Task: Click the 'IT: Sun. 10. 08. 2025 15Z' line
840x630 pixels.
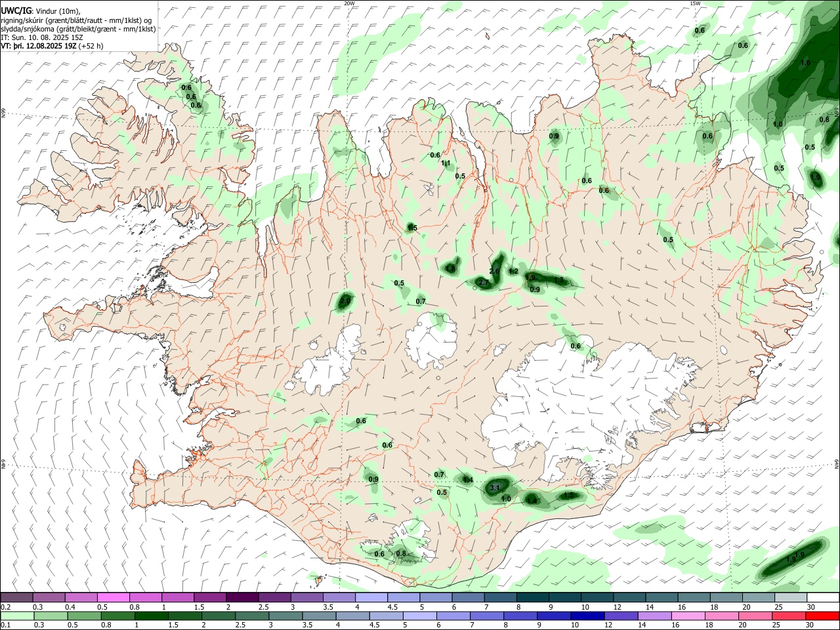Action: 42,37
